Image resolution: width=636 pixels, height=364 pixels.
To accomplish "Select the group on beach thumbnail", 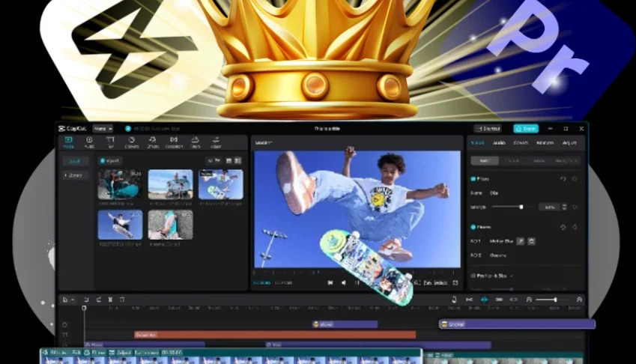I will (170, 184).
